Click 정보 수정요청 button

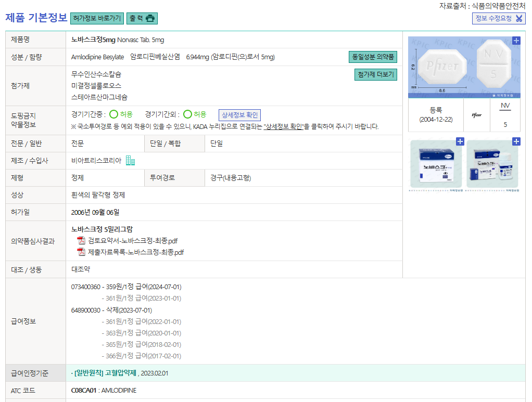[498, 18]
